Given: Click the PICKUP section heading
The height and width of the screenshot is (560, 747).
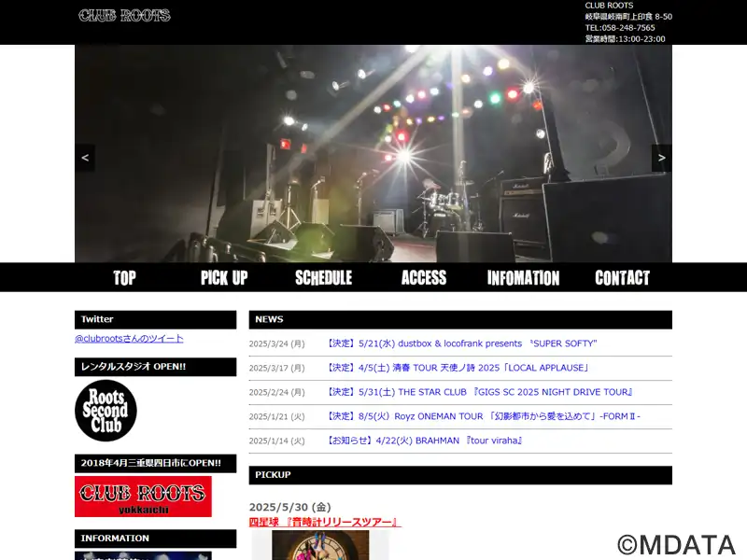Looking at the screenshot, I should click(460, 475).
